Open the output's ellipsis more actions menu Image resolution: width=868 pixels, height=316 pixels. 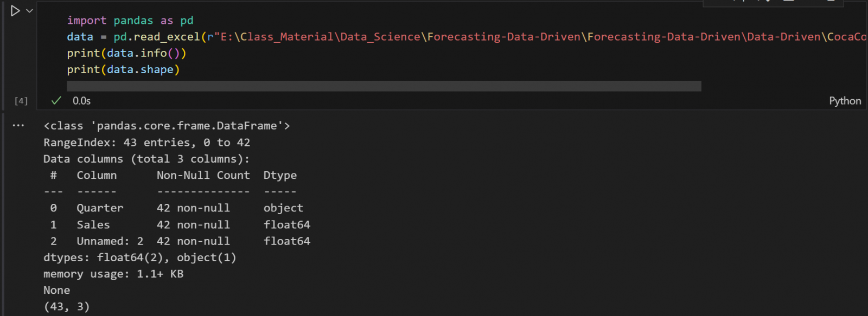click(18, 125)
